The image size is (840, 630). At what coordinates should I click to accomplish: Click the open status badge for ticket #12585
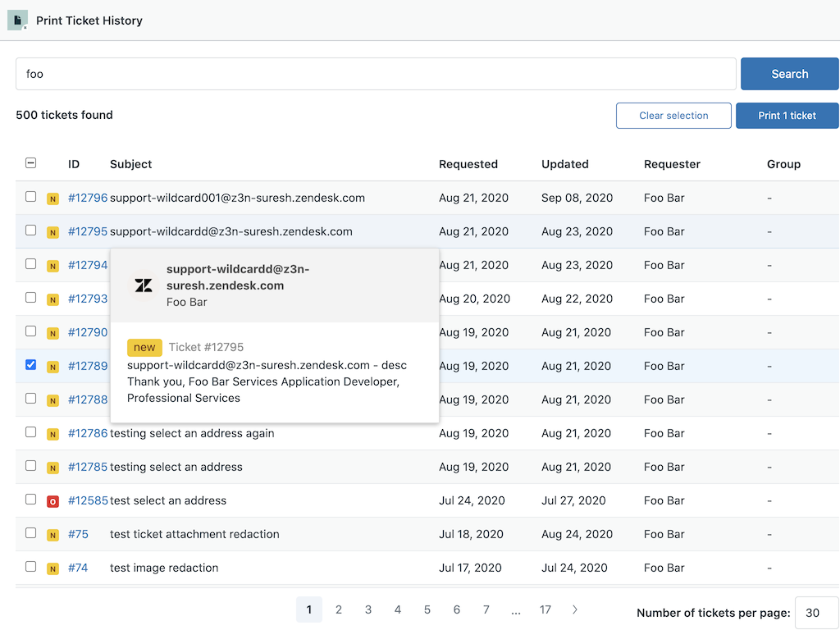[x=52, y=501]
